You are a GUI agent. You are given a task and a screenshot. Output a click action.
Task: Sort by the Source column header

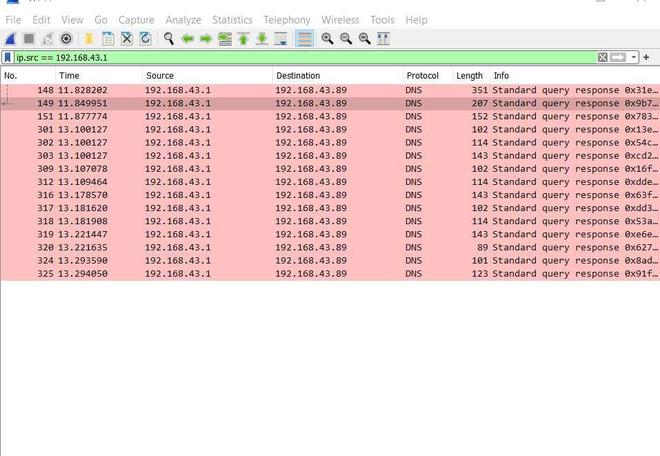[x=207, y=76]
